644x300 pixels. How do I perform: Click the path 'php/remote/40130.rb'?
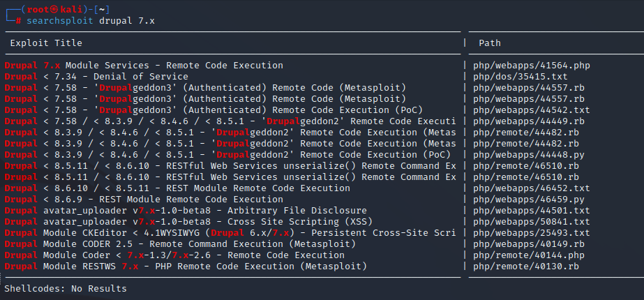point(525,267)
